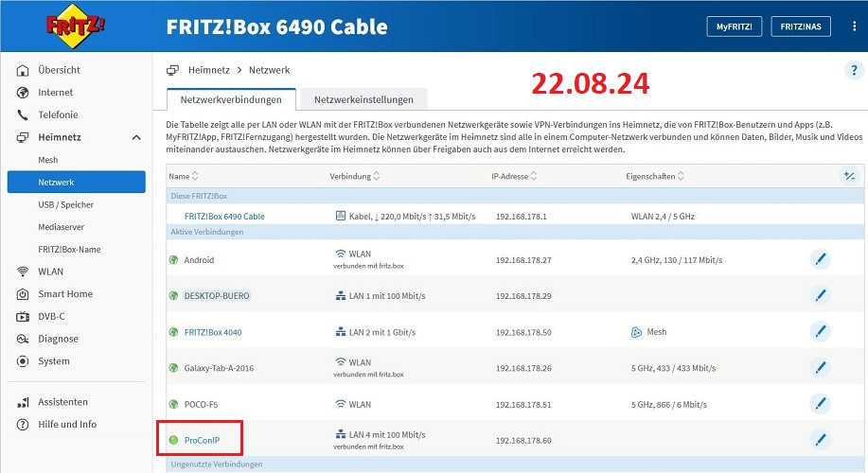Select Netzwerk in the sidebar
Screen dimensions: 868x473
point(77,182)
